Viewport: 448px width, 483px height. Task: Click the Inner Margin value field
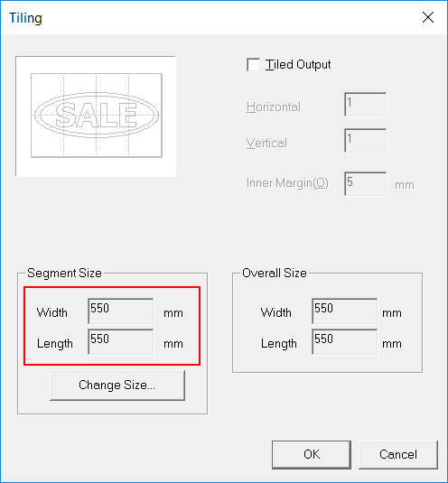(x=366, y=184)
